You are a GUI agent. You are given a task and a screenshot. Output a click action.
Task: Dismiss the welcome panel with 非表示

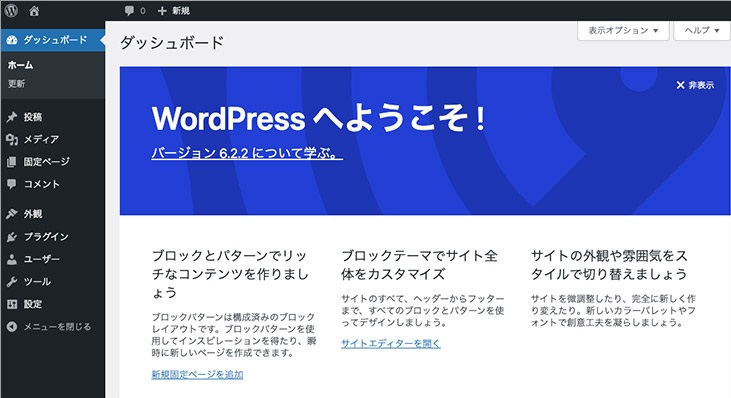[x=695, y=85]
